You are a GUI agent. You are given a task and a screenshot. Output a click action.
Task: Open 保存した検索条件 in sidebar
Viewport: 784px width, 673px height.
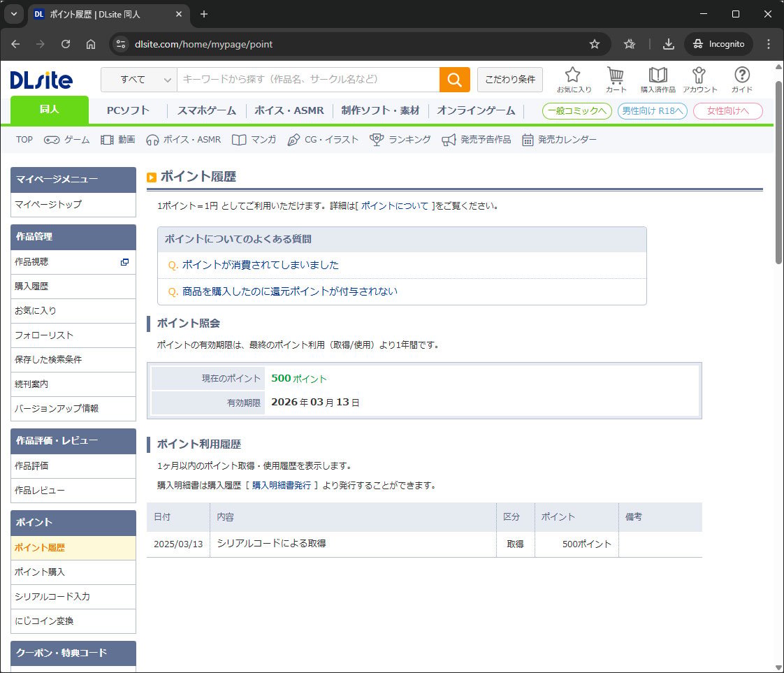[x=73, y=360]
